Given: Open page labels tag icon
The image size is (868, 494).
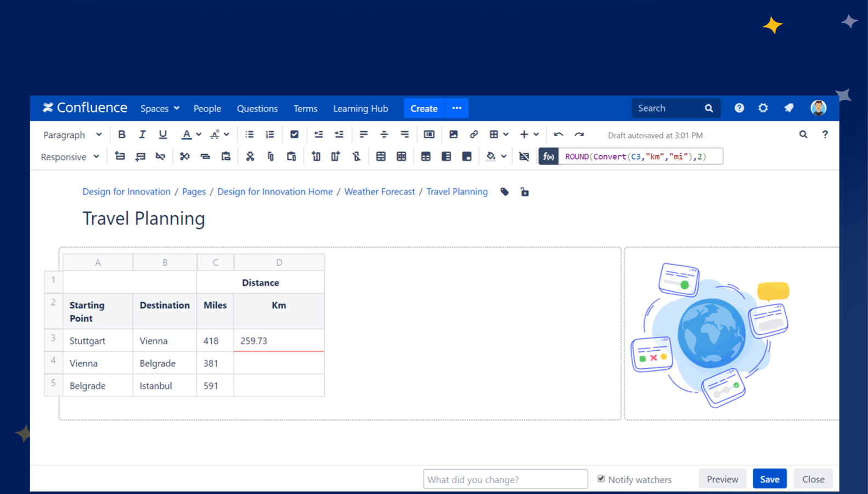Looking at the screenshot, I should (505, 192).
